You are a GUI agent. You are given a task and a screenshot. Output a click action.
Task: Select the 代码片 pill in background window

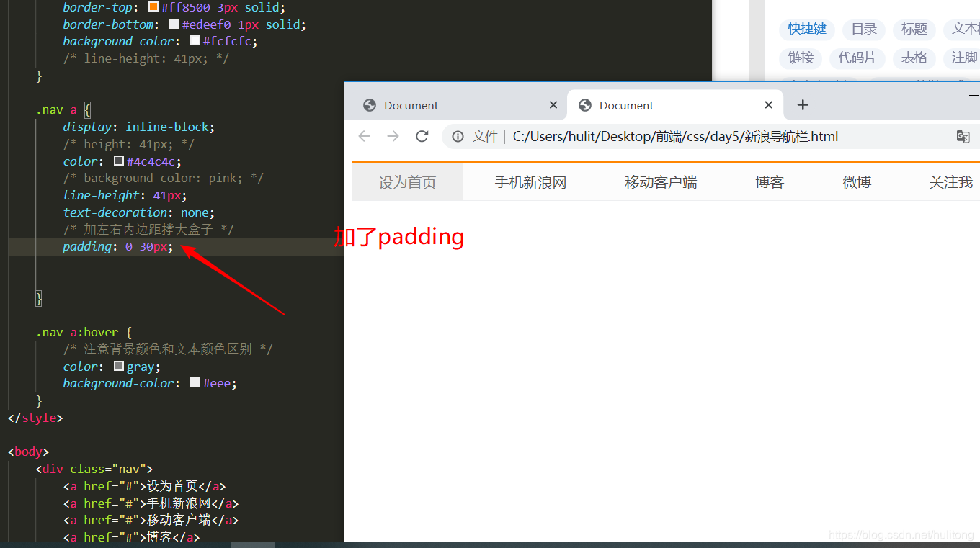pyautogui.click(x=857, y=58)
